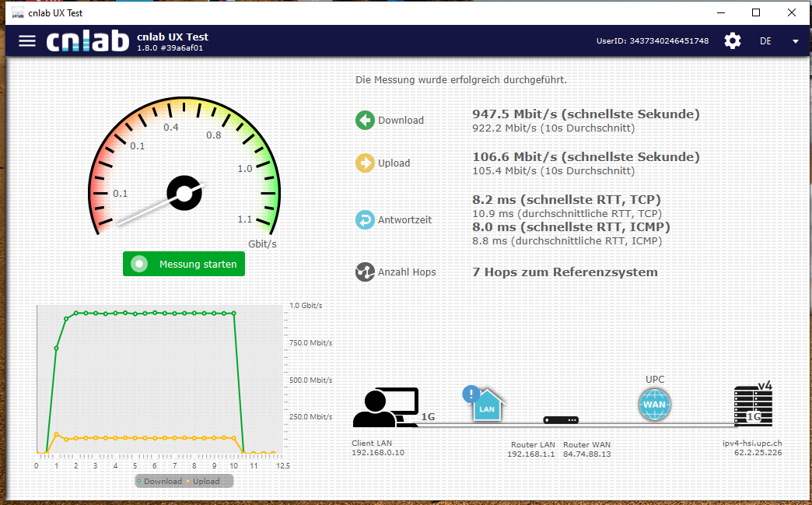Click the green download line in chart
The width and height of the screenshot is (812, 505).
[x=156, y=313]
